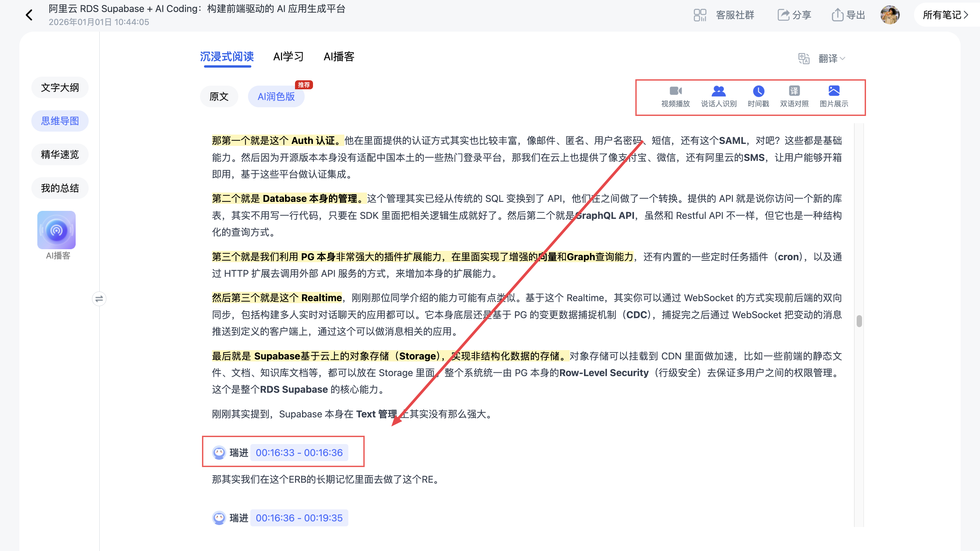Go back using the left arrow icon
The image size is (980, 551).
[29, 15]
